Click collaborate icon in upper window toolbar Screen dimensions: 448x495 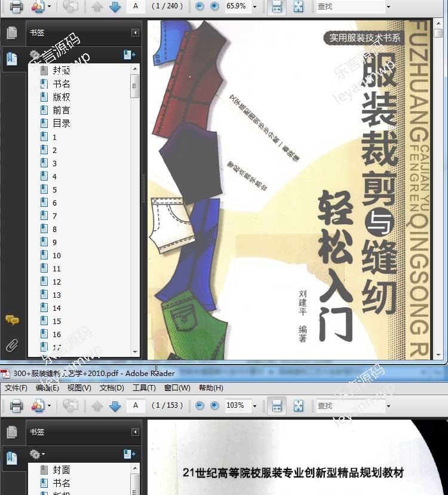[x=38, y=7]
